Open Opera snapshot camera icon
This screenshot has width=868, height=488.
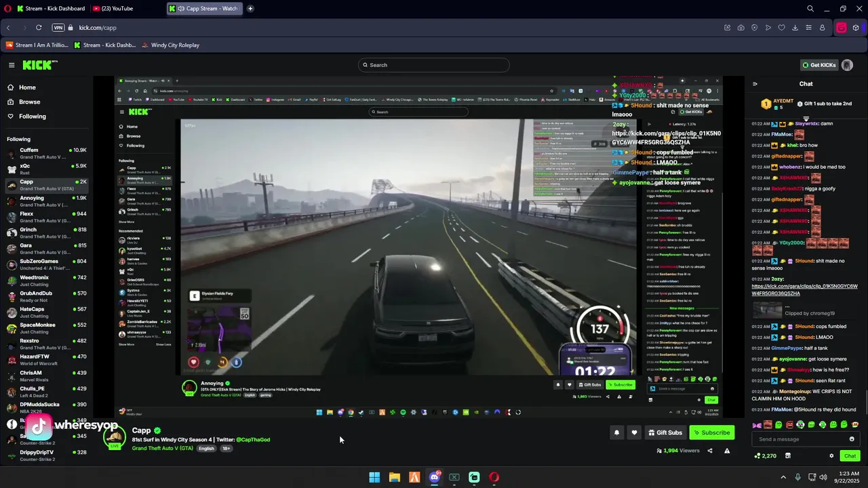click(x=741, y=28)
